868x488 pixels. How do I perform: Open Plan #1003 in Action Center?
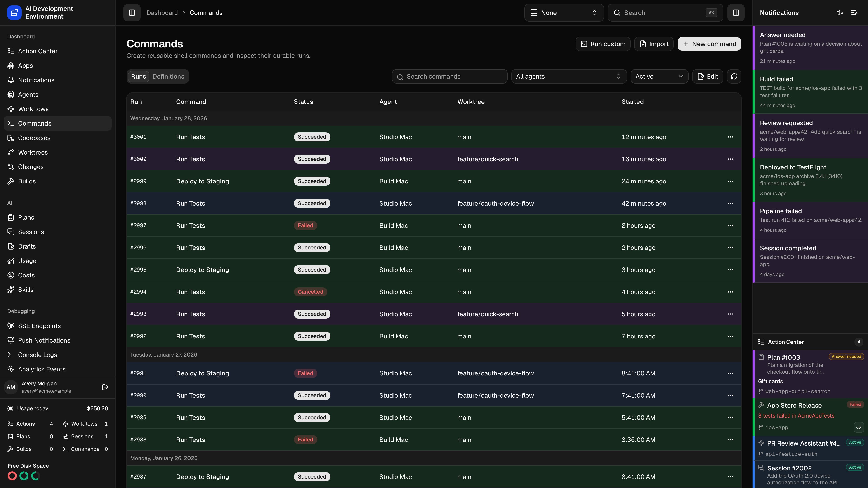[x=810, y=374]
